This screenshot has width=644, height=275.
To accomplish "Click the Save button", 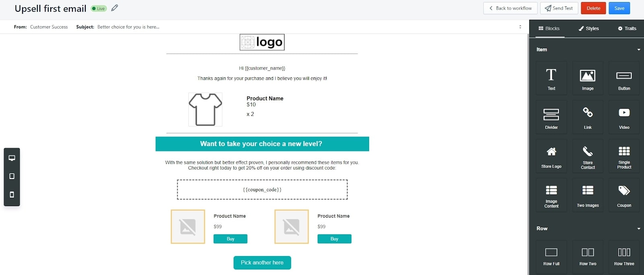I will tap(619, 8).
